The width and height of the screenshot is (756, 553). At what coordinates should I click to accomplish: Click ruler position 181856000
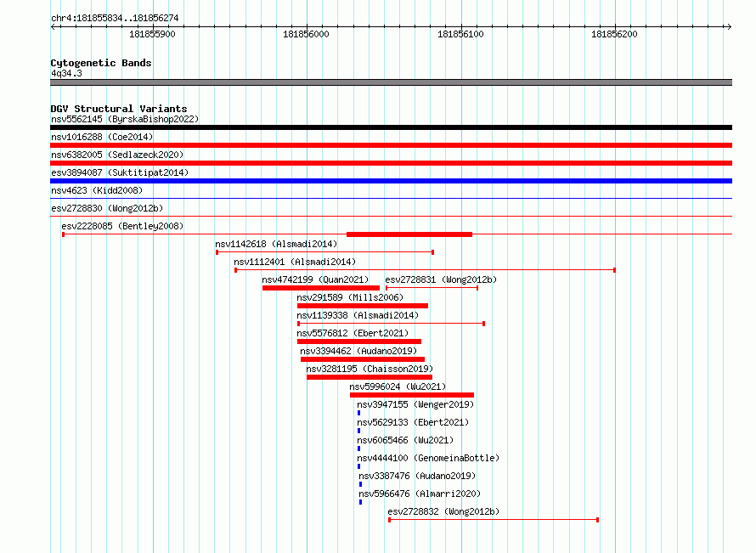[306, 34]
